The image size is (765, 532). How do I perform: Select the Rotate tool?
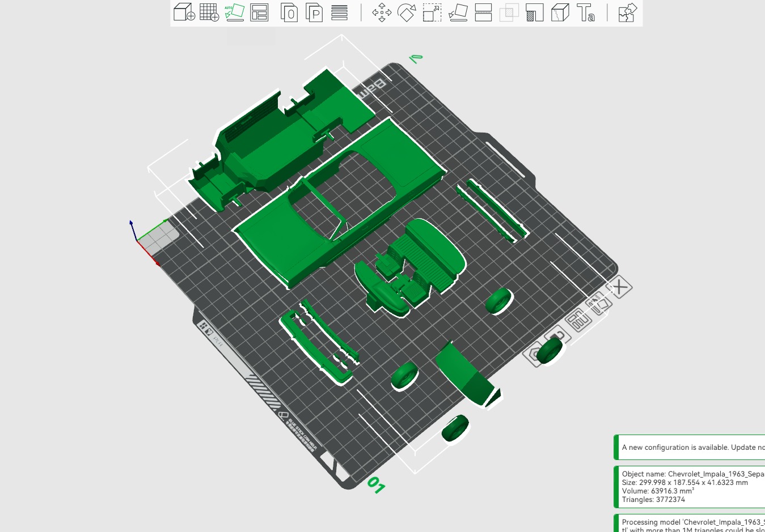[x=407, y=12]
